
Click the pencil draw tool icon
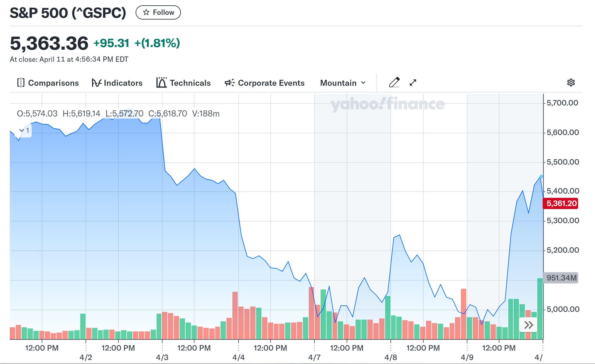(x=394, y=82)
